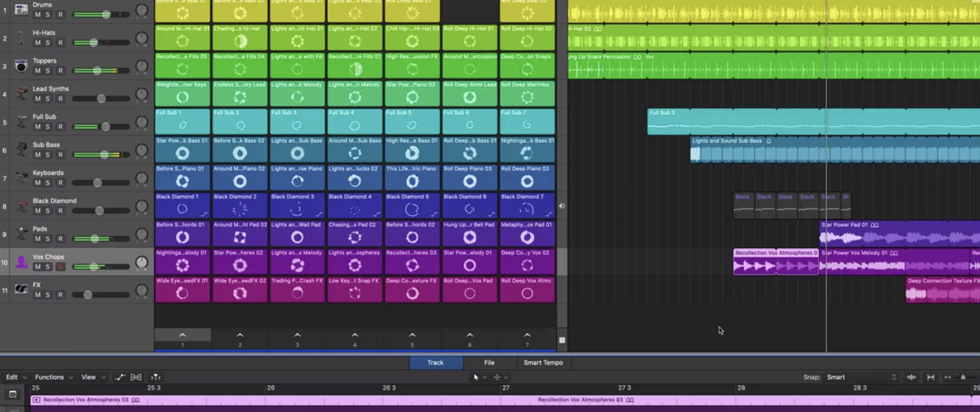980x412 pixels.
Task: Trigger the Star Pow...b Bass 01 cell
Action: (x=182, y=150)
